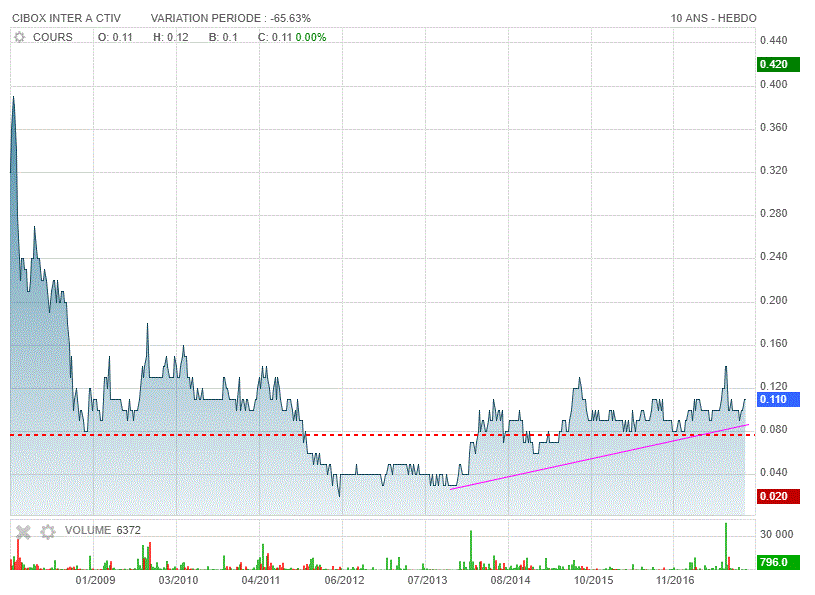Select the green 796.0 volume label

click(x=778, y=562)
